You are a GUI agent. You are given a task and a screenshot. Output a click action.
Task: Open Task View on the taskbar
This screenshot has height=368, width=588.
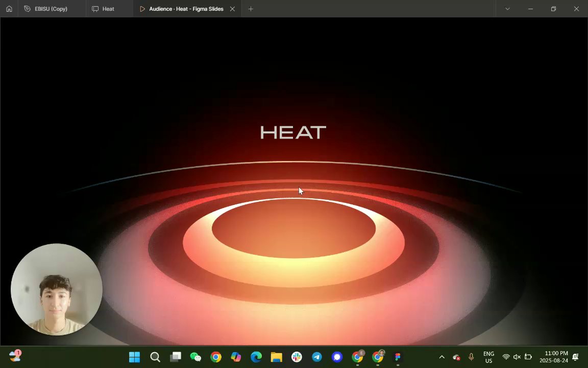(175, 357)
